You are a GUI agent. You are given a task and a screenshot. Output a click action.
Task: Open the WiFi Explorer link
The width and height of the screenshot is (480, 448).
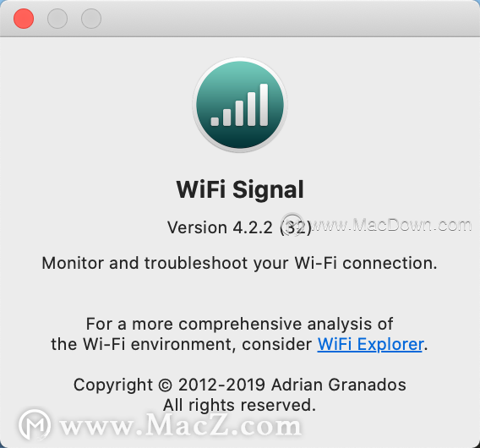[x=371, y=344]
